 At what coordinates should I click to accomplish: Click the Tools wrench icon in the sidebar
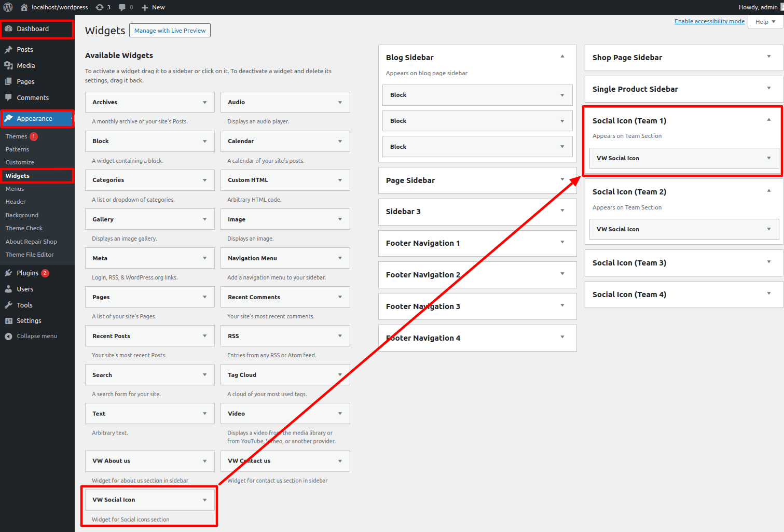click(8, 305)
